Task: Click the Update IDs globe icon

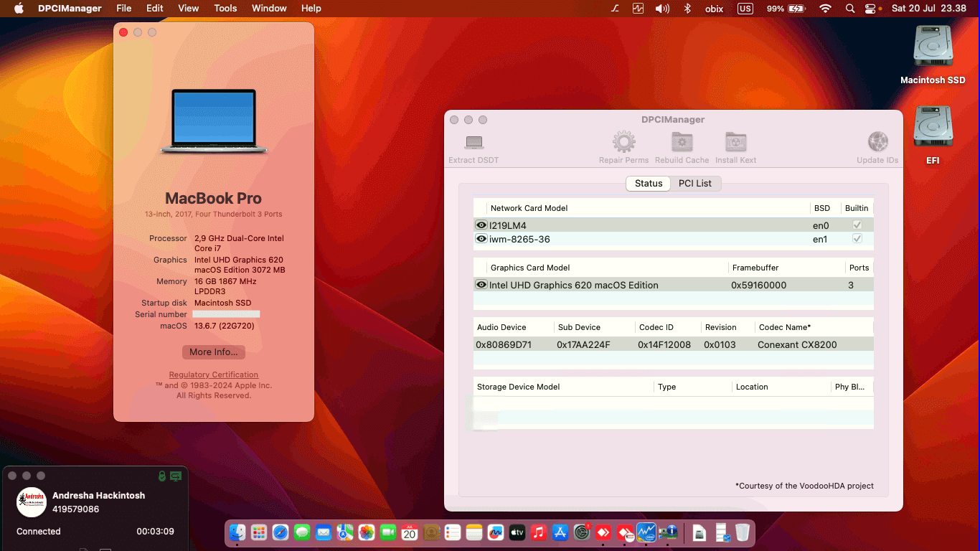Action: (877, 142)
